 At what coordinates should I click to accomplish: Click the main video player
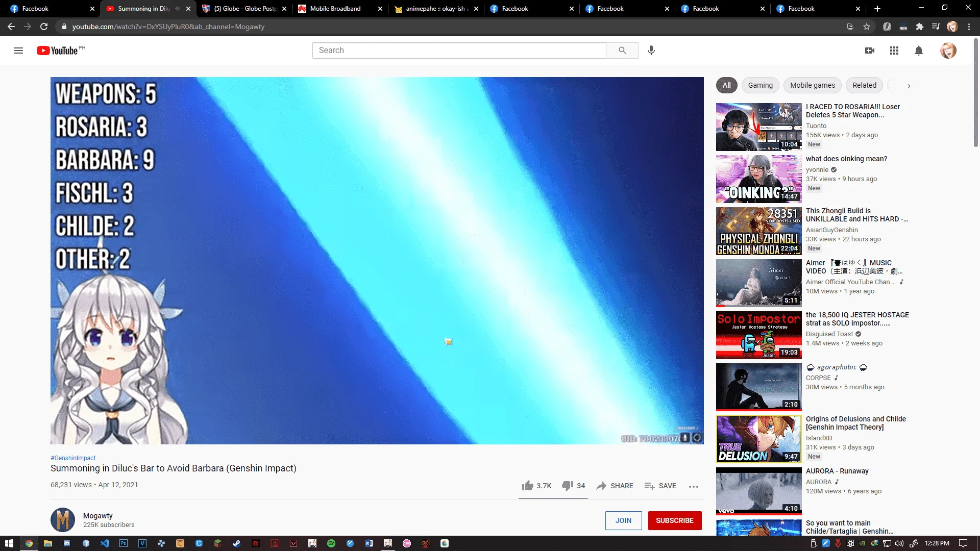377,261
